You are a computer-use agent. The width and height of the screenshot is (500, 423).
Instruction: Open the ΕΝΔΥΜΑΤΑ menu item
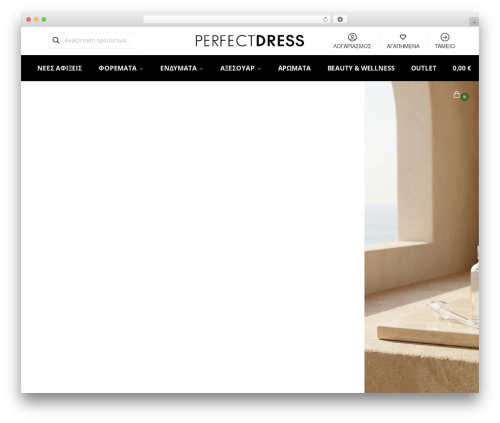point(179,68)
